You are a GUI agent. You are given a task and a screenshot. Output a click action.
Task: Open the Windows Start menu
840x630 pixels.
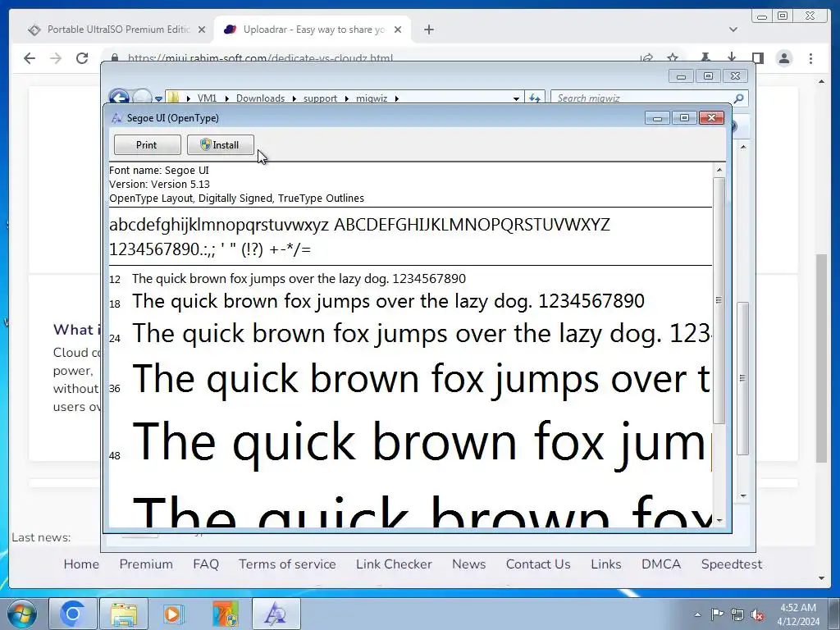(21, 614)
